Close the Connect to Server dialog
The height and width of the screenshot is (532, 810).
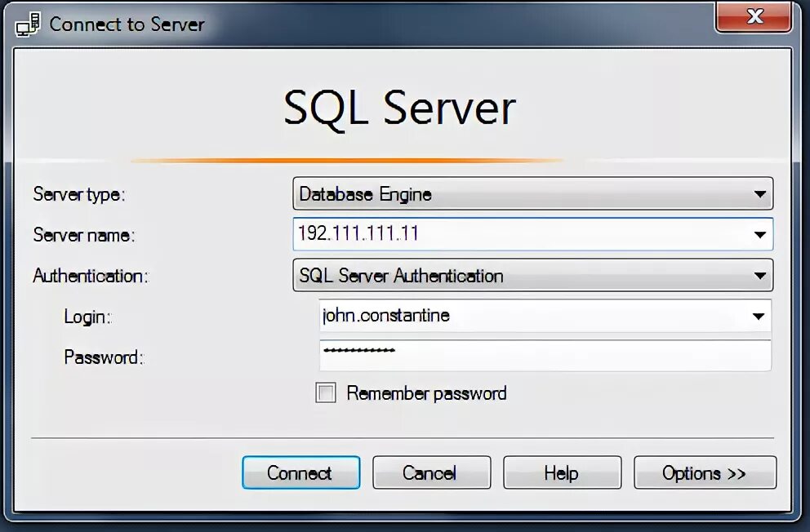[x=754, y=17]
